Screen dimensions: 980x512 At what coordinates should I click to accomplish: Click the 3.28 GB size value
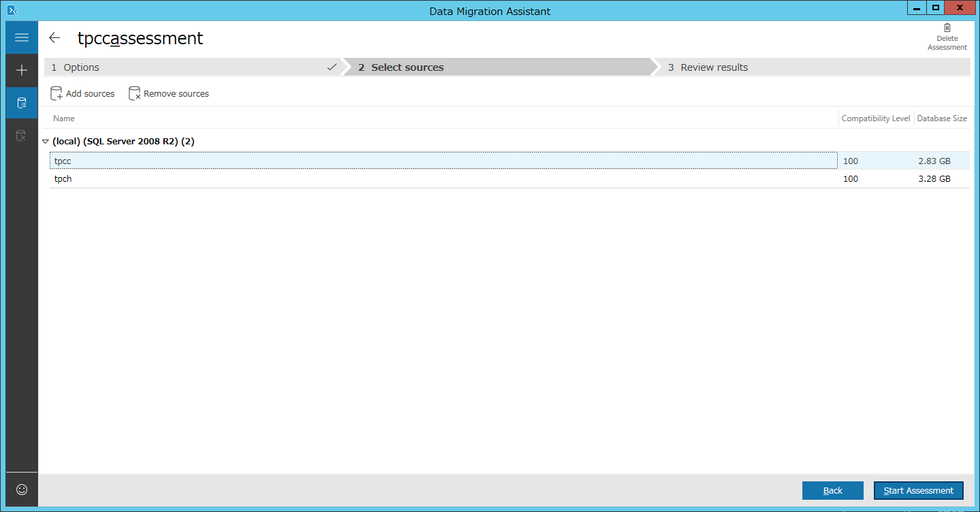(934, 179)
